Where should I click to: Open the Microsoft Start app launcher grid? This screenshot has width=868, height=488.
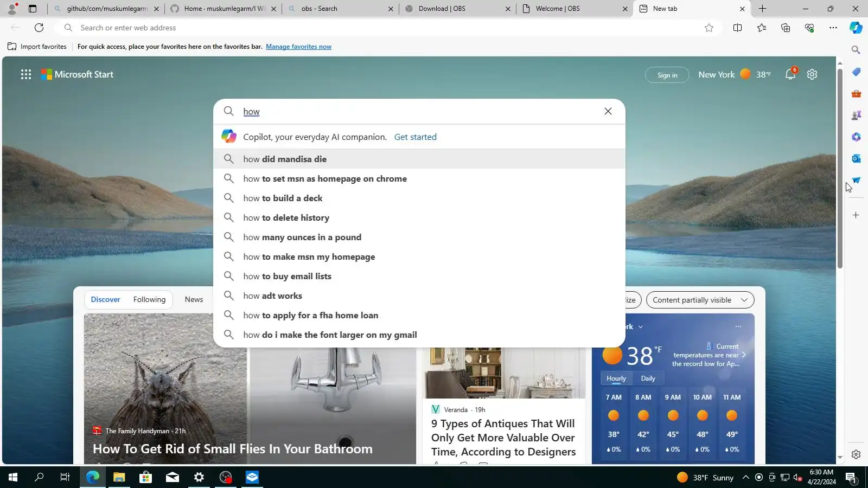(26, 74)
